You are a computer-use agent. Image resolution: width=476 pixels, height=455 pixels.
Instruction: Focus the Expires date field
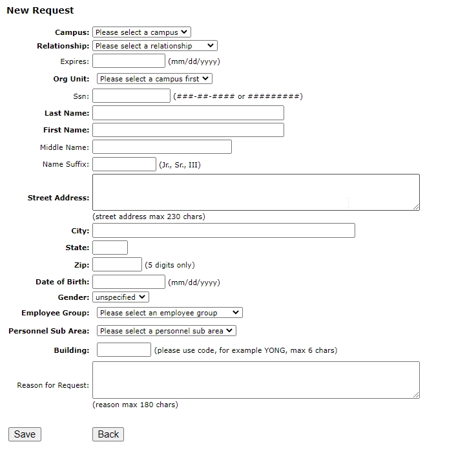[x=129, y=61]
